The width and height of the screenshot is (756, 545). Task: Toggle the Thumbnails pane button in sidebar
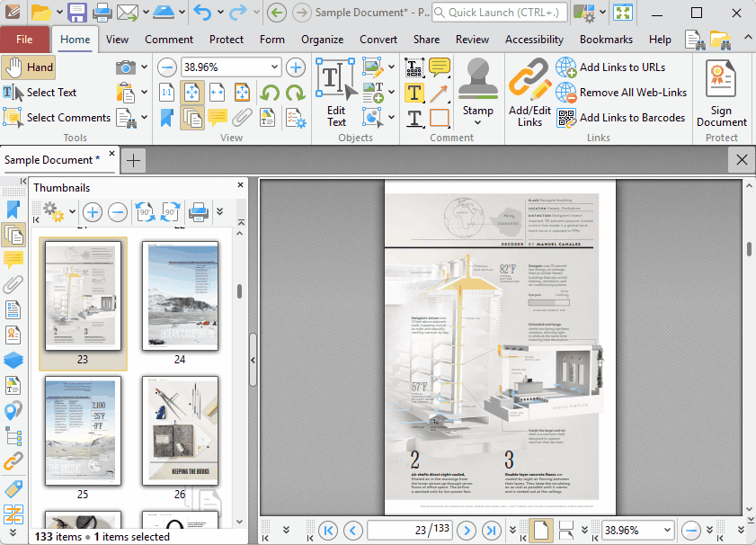[x=13, y=235]
